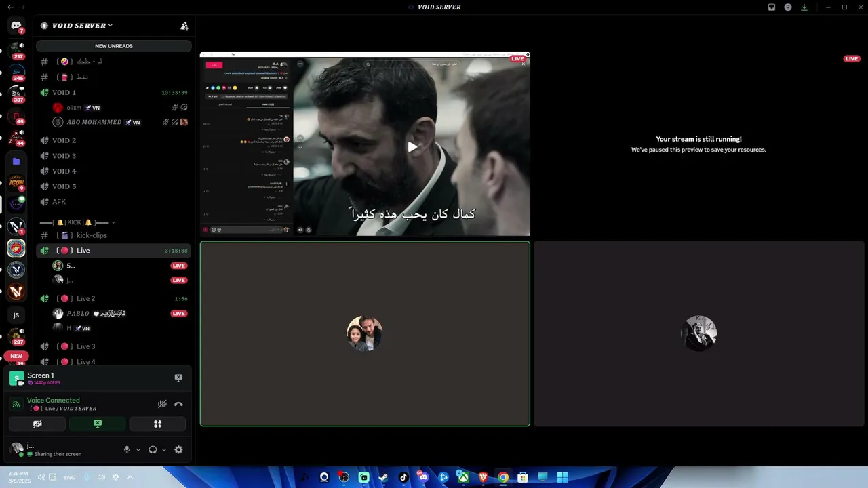Open Discord help icon in title bar
The image size is (868, 488).
coord(788,7)
